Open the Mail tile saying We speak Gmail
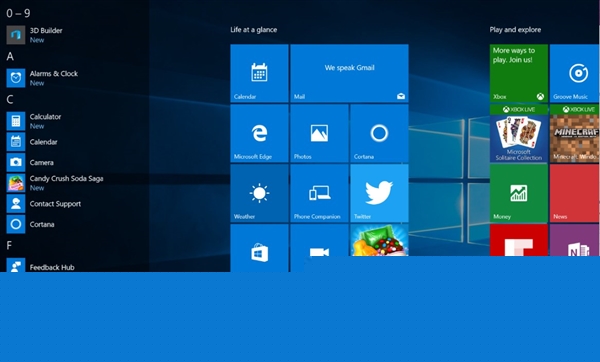 point(349,73)
